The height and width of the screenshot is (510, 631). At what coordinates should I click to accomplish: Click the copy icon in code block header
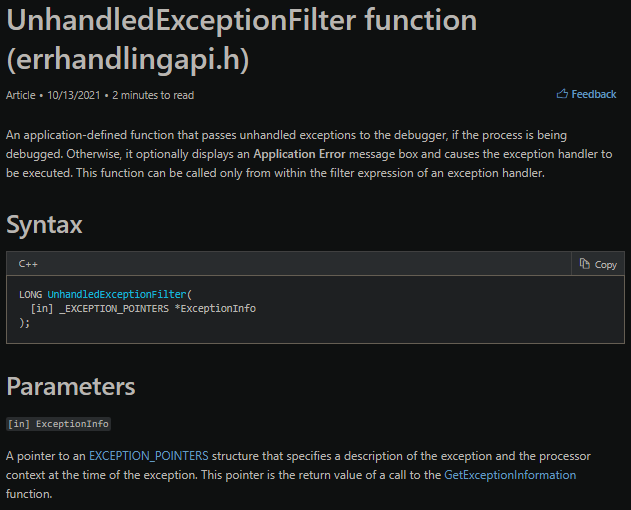[585, 265]
